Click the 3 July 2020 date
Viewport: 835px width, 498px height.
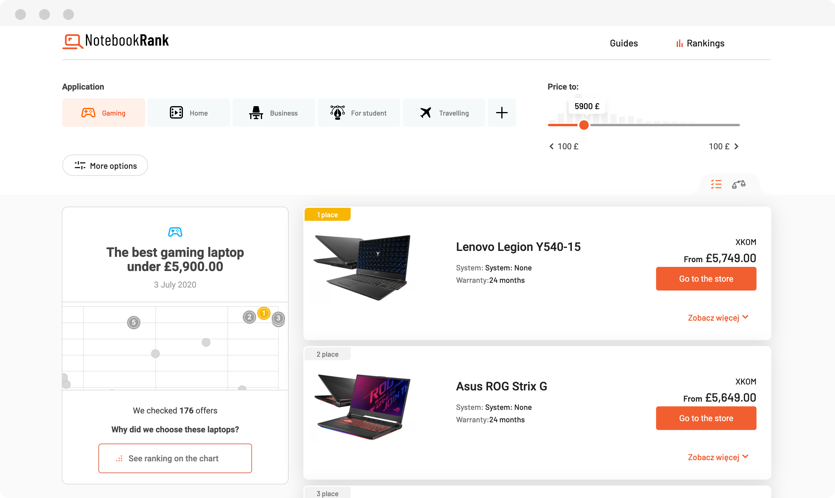pos(175,284)
